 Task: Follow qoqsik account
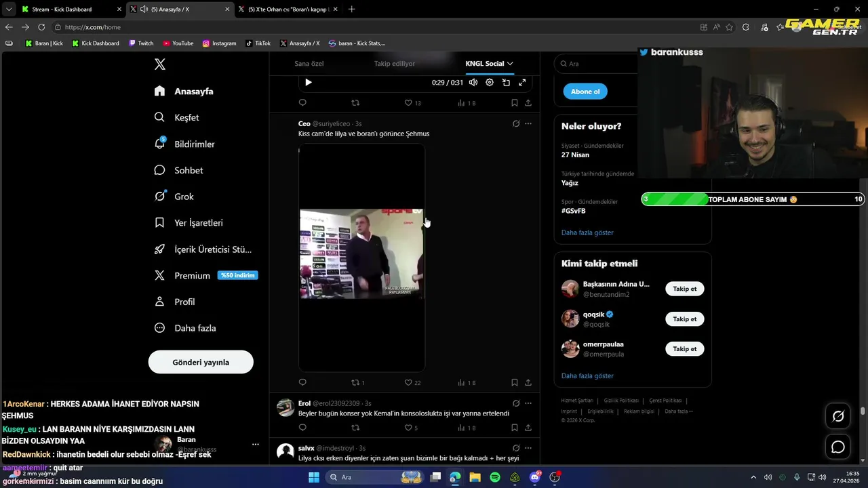[x=685, y=319]
